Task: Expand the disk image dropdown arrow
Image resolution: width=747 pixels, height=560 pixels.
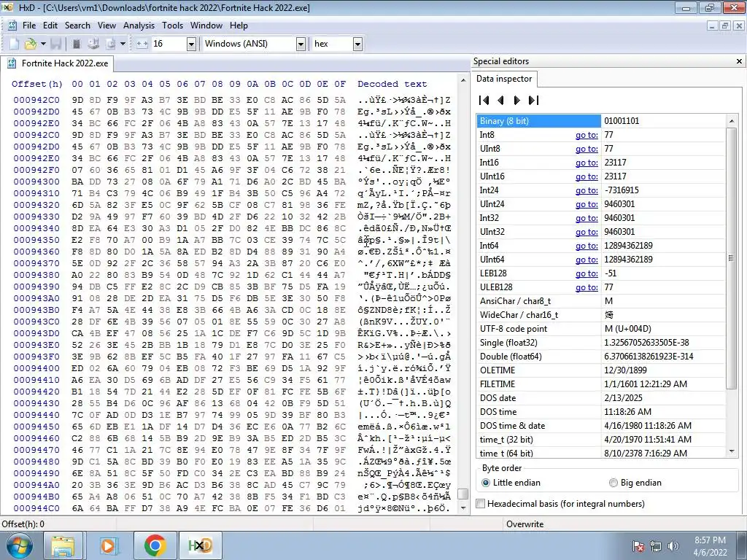Action: tap(123, 44)
